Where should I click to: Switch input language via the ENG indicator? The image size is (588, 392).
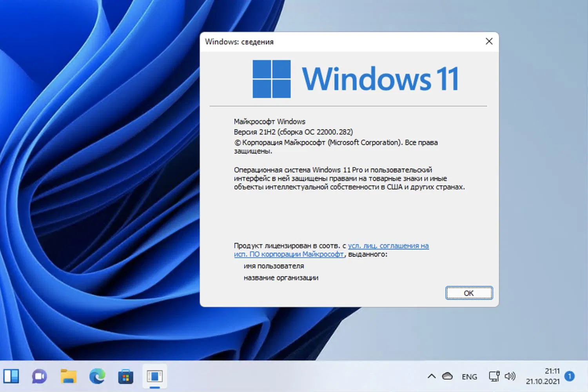469,376
